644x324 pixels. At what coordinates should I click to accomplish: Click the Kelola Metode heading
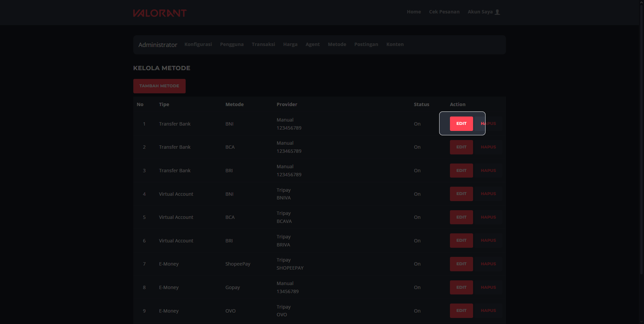point(162,68)
